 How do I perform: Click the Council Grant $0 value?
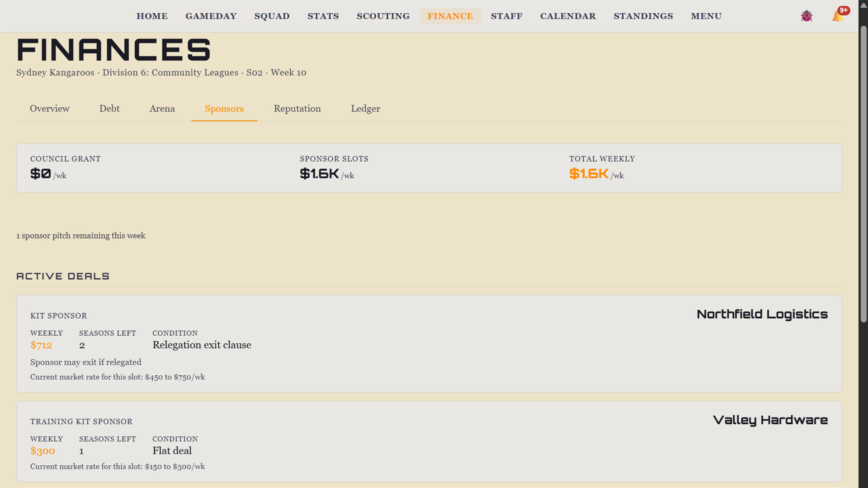[40, 174]
